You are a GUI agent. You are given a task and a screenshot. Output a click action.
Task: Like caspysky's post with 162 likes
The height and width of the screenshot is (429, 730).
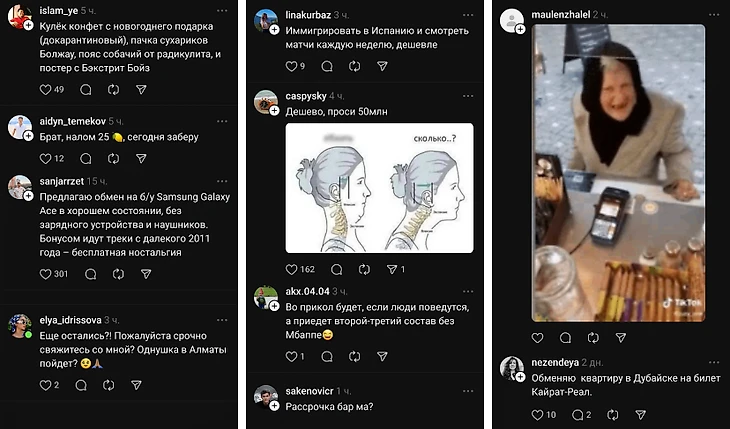click(x=291, y=269)
